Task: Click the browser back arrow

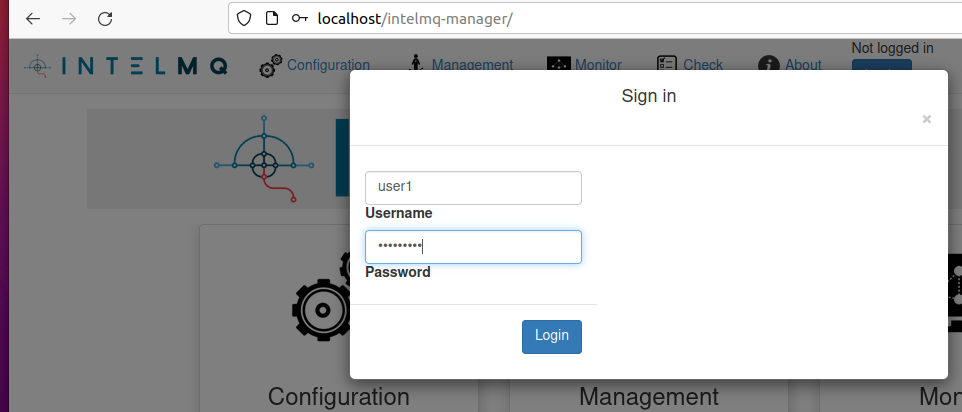Action: point(33,19)
